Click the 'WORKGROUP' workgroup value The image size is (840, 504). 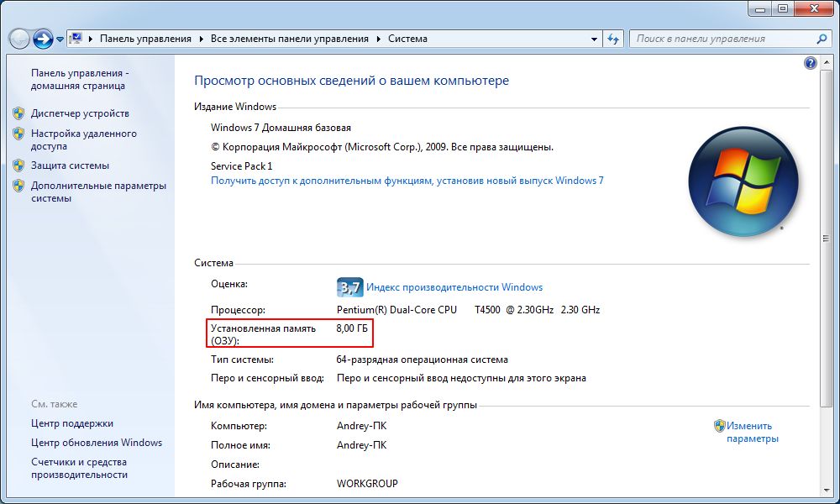(367, 484)
